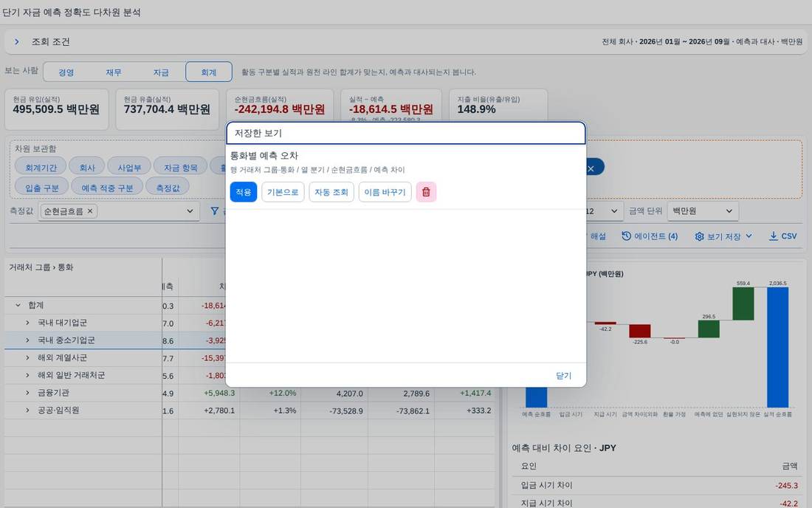Select the 거래처 그룹 › 통화 header
812x508 pixels.
click(41, 267)
